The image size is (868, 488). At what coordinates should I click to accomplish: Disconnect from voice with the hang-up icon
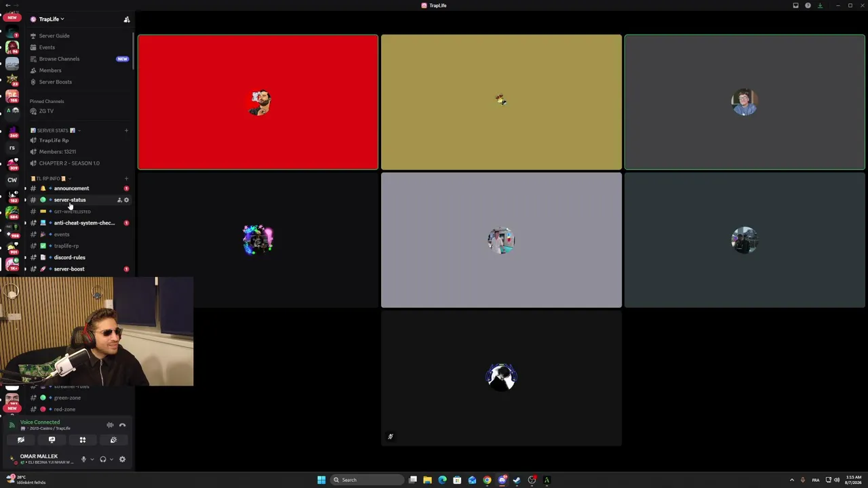tap(123, 425)
